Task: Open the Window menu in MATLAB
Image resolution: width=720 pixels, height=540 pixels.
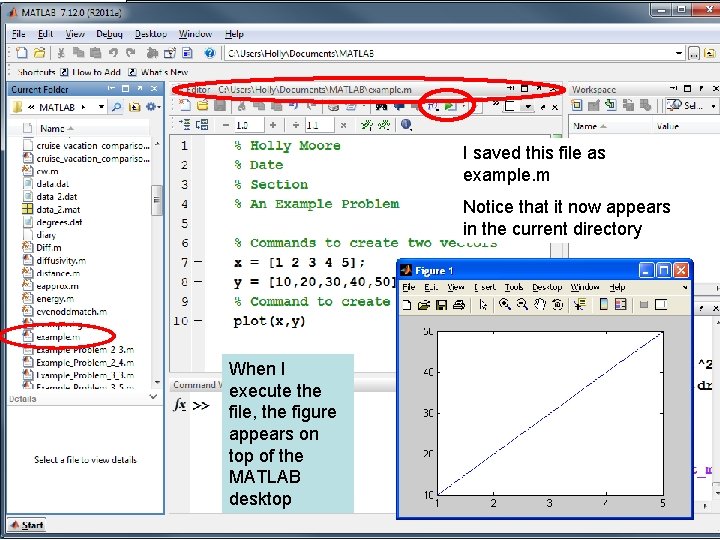Action: [x=195, y=34]
